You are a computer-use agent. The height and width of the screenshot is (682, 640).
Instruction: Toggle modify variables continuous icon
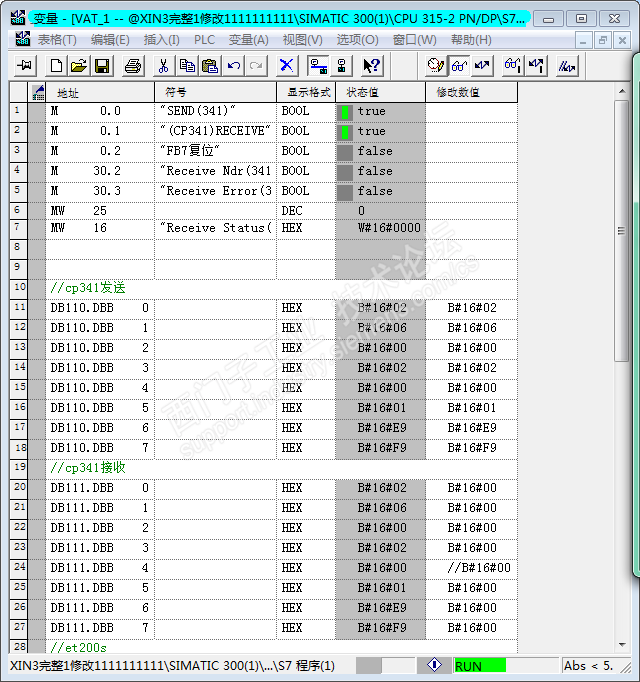pyautogui.click(x=482, y=66)
